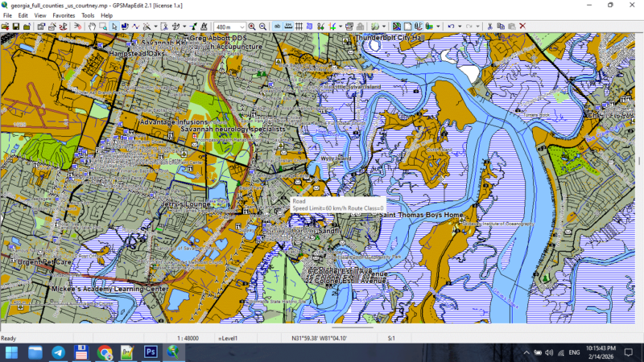Image resolution: width=644 pixels, height=362 pixels.
Task: Click the red eraser-like toolbar icon
Action: tap(77, 27)
